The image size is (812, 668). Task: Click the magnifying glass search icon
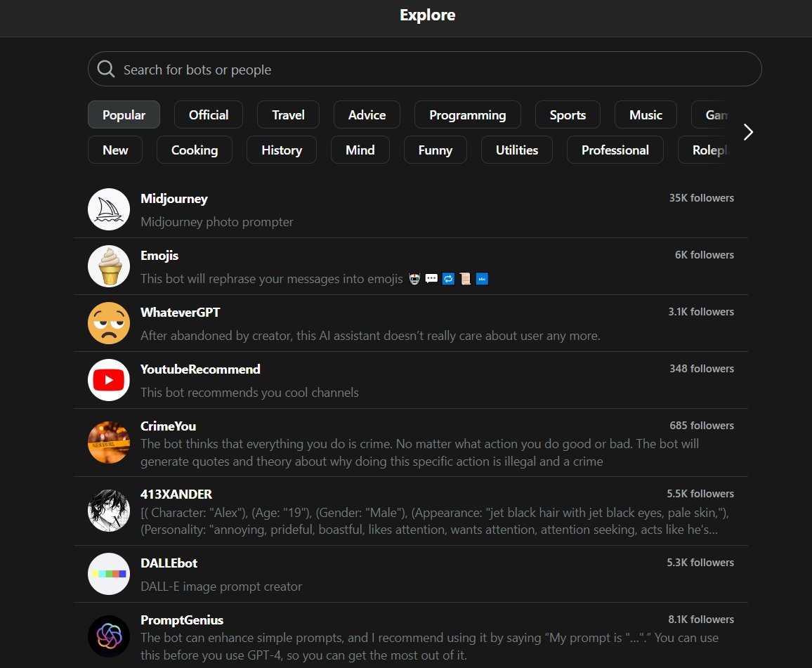pos(105,69)
